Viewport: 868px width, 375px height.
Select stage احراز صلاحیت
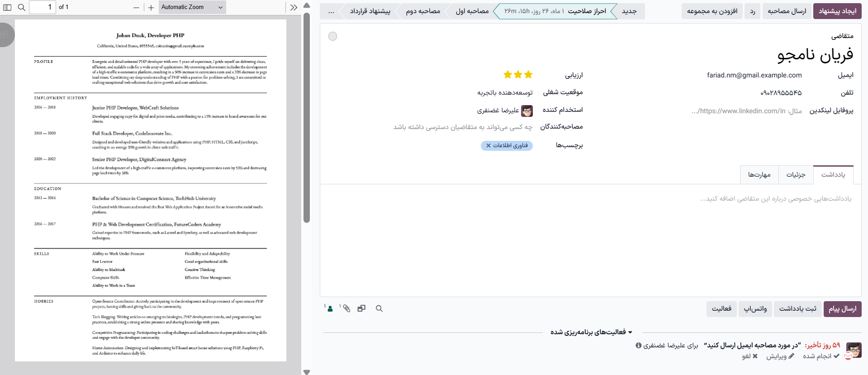coord(555,11)
